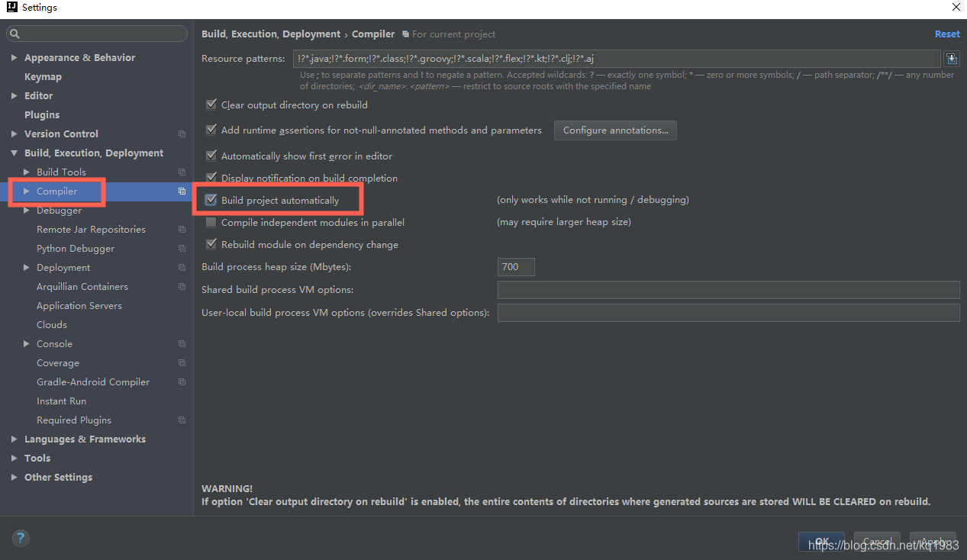Viewport: 967px width, 560px height.
Task: Disable 'Build project automatically'
Action: [211, 199]
